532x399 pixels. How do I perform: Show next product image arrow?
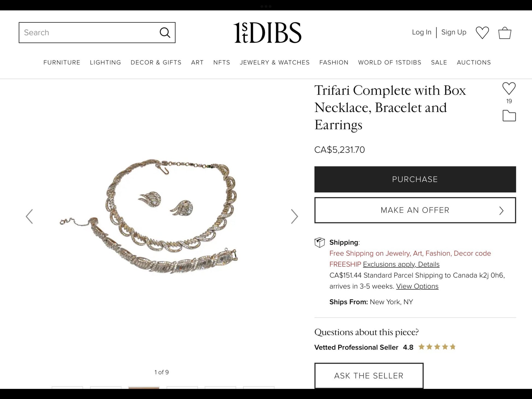point(294,216)
